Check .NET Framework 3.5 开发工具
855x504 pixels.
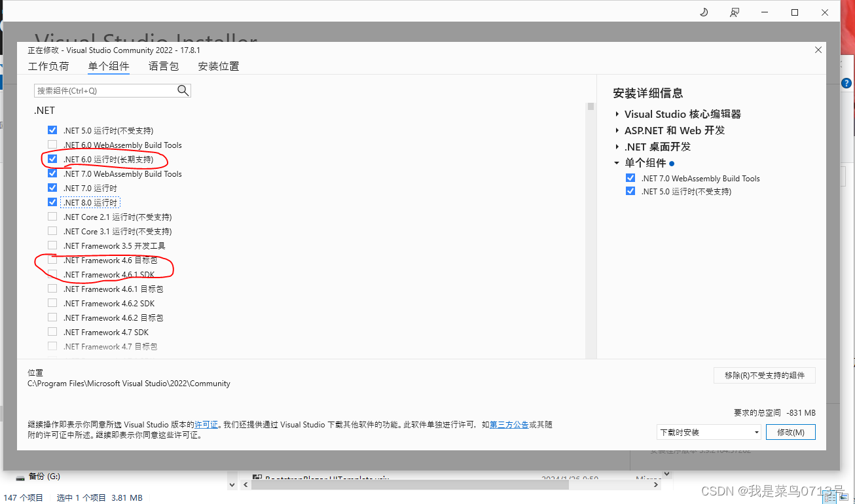coord(52,245)
